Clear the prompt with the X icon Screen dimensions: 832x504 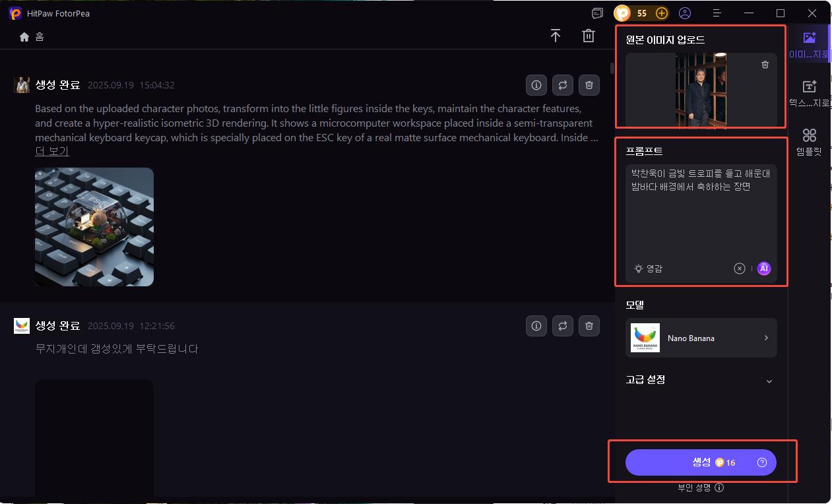(x=739, y=268)
